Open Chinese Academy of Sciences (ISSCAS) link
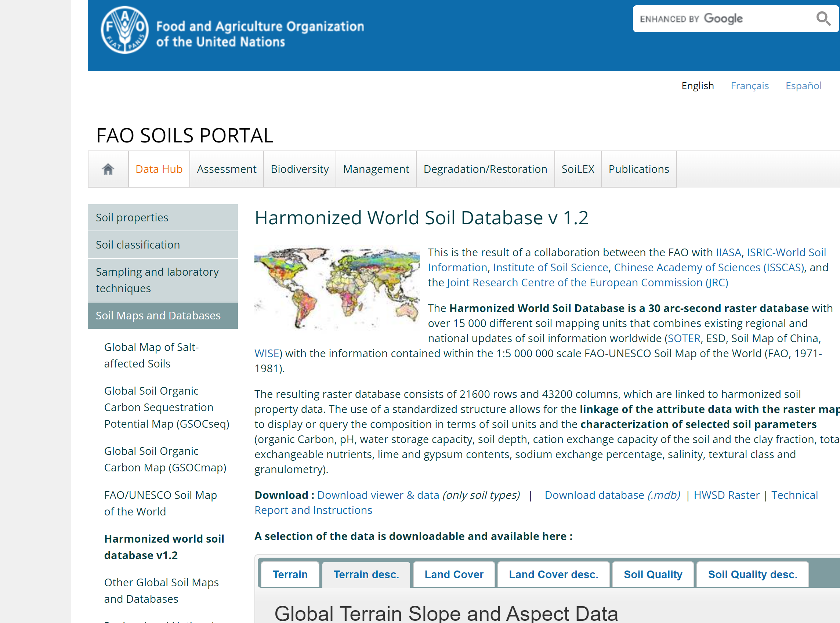The image size is (840, 623). coord(709,267)
